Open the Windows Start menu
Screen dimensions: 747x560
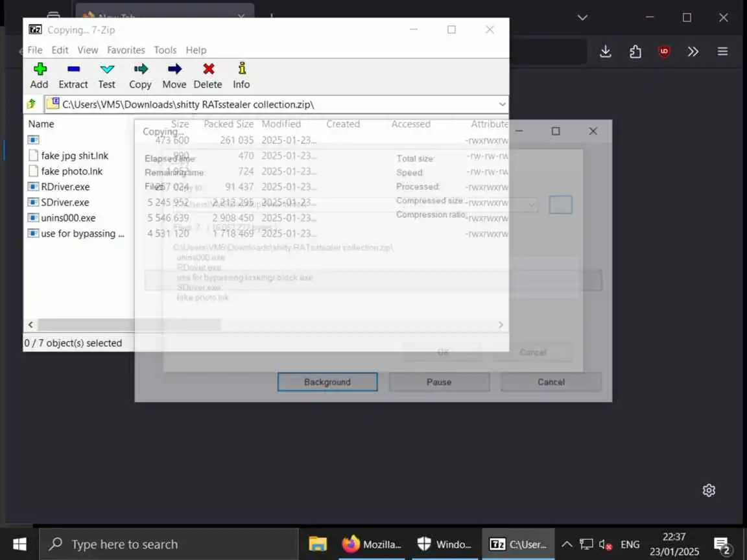click(19, 544)
